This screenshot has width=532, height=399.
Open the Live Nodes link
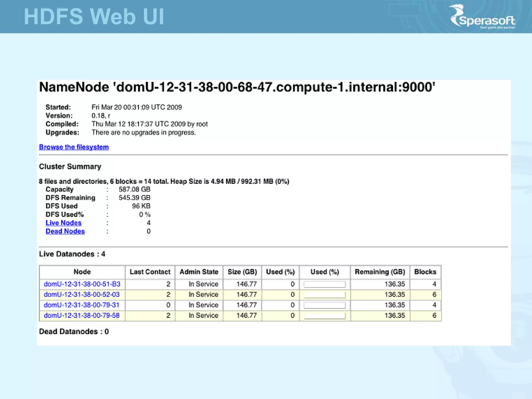click(x=63, y=223)
